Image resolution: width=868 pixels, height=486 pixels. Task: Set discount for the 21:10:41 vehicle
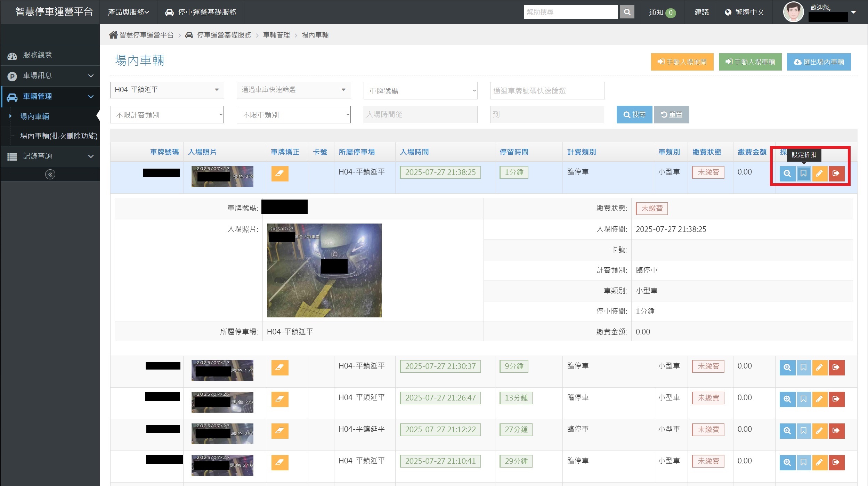pyautogui.click(x=803, y=462)
